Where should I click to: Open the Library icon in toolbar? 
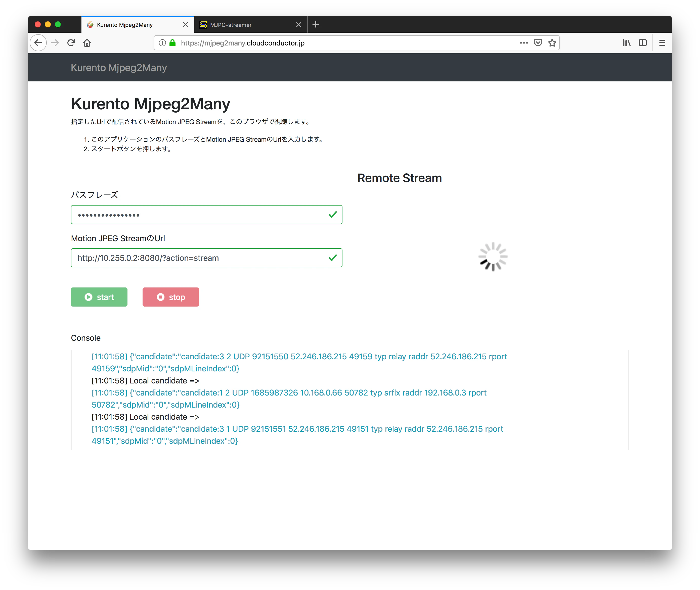pyautogui.click(x=626, y=43)
